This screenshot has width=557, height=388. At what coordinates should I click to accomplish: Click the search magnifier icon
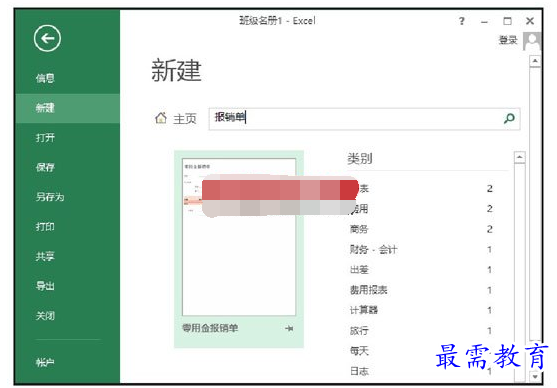coord(509,118)
